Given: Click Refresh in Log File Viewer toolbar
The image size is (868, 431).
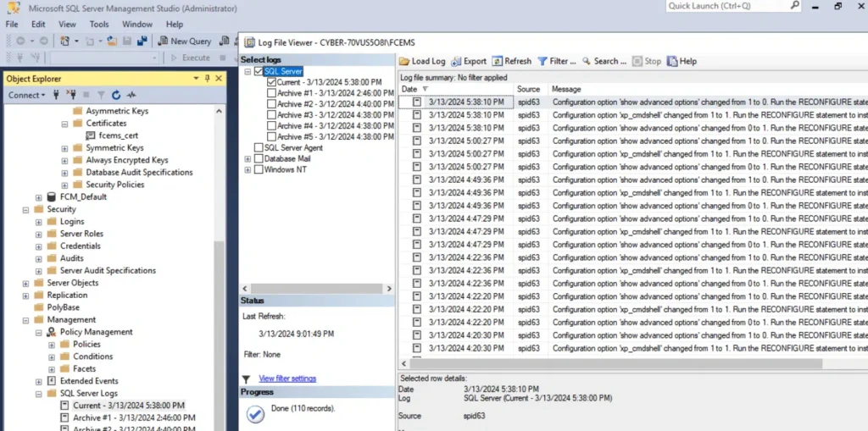Looking at the screenshot, I should pyautogui.click(x=511, y=62).
